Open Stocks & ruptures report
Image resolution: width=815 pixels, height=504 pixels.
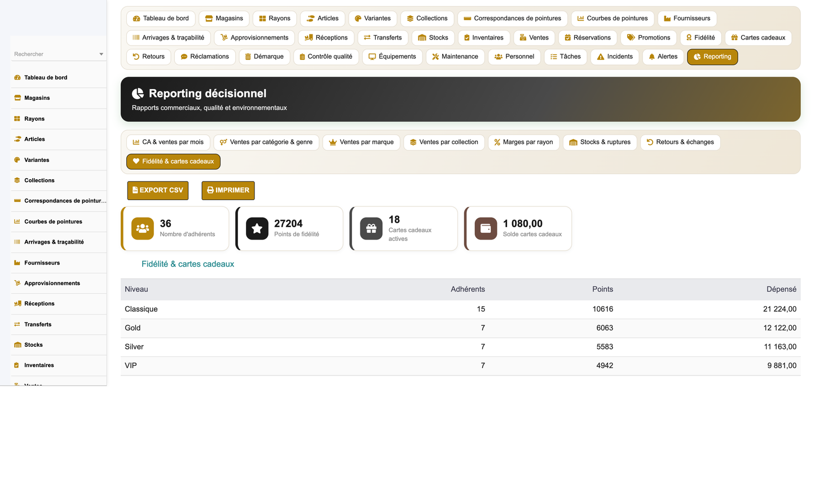(x=600, y=142)
